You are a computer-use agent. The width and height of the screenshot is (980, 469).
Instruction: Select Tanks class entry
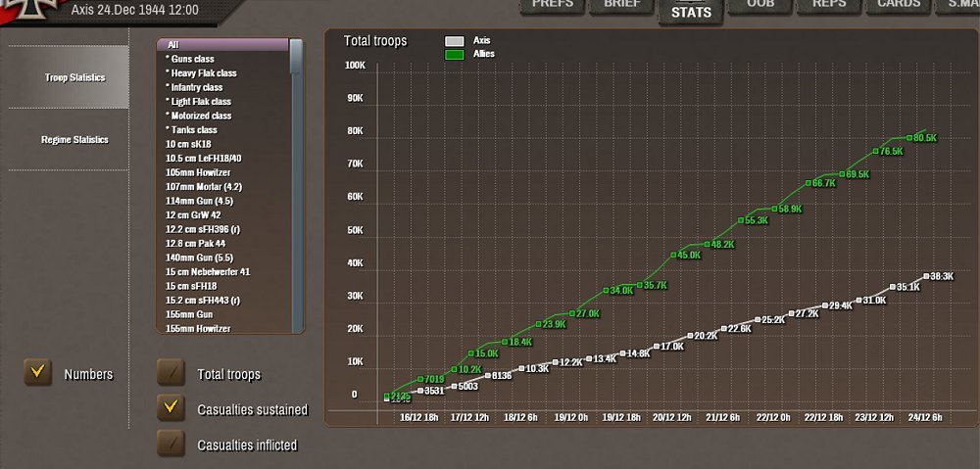222,130
